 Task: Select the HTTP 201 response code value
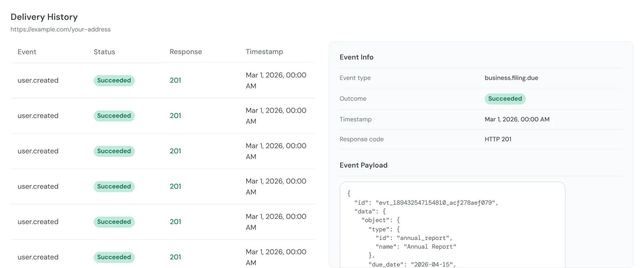(x=498, y=139)
